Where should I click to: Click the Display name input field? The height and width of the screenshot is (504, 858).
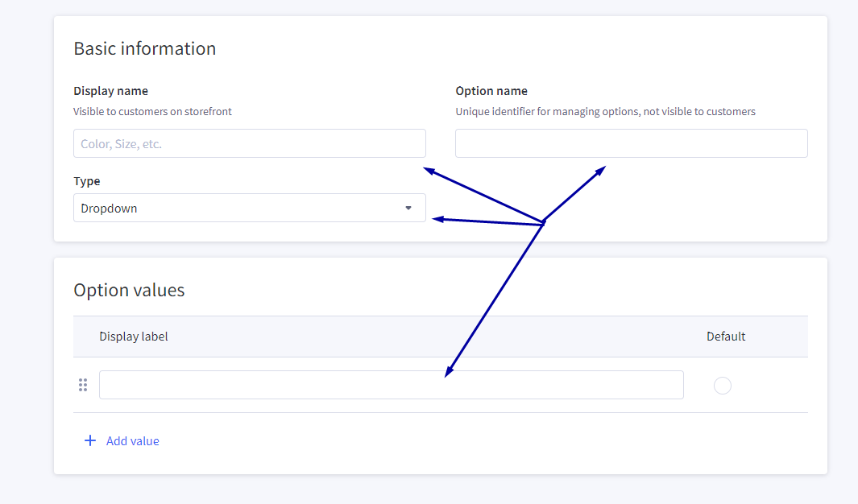(250, 143)
